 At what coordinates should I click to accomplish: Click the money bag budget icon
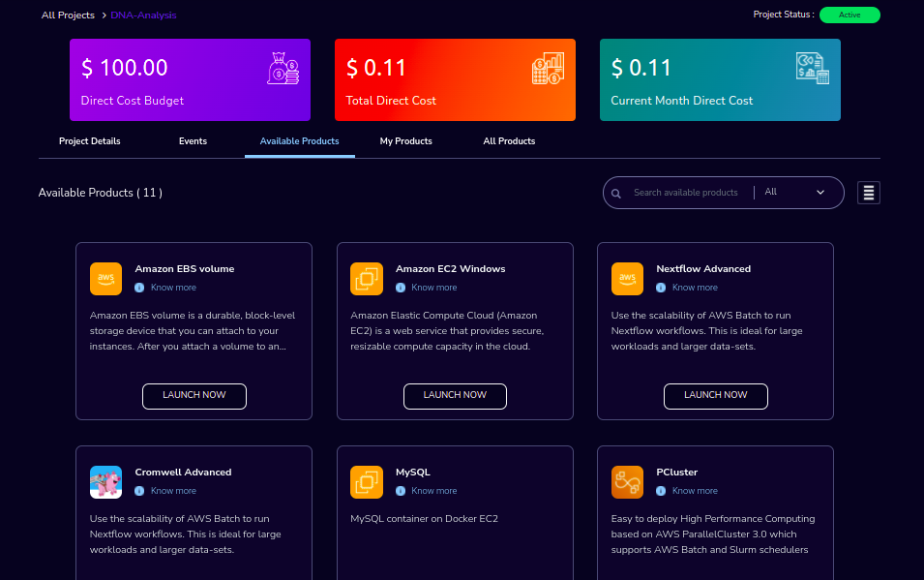click(283, 68)
